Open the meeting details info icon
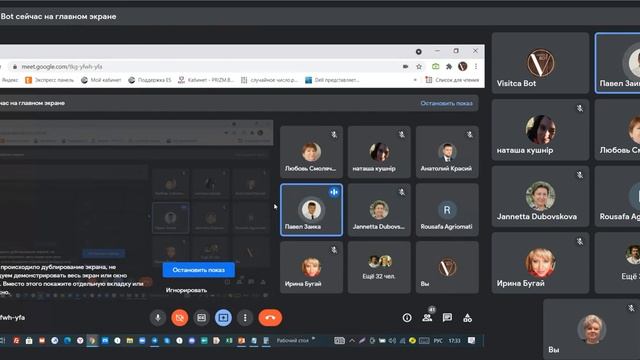640x360 pixels. pyautogui.click(x=407, y=318)
